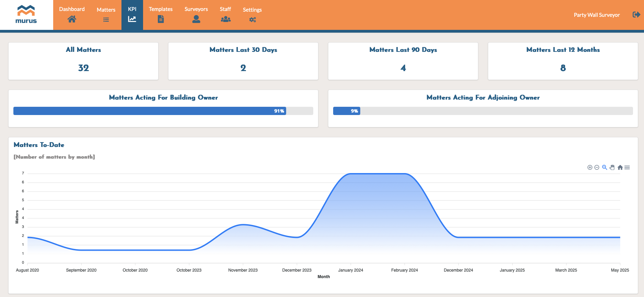Open the Staff group page
This screenshot has width=644, height=297.
click(225, 14)
